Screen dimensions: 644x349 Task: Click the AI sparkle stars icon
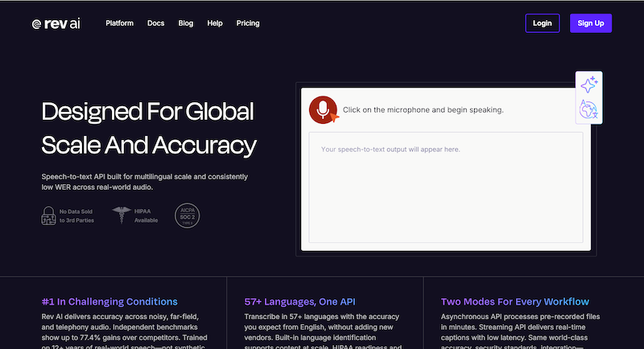588,84
